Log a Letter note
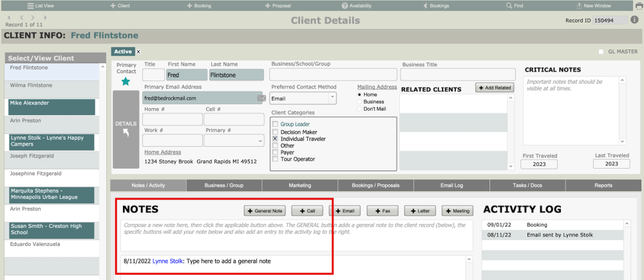Image resolution: width=644 pixels, height=280 pixels. [x=420, y=210]
